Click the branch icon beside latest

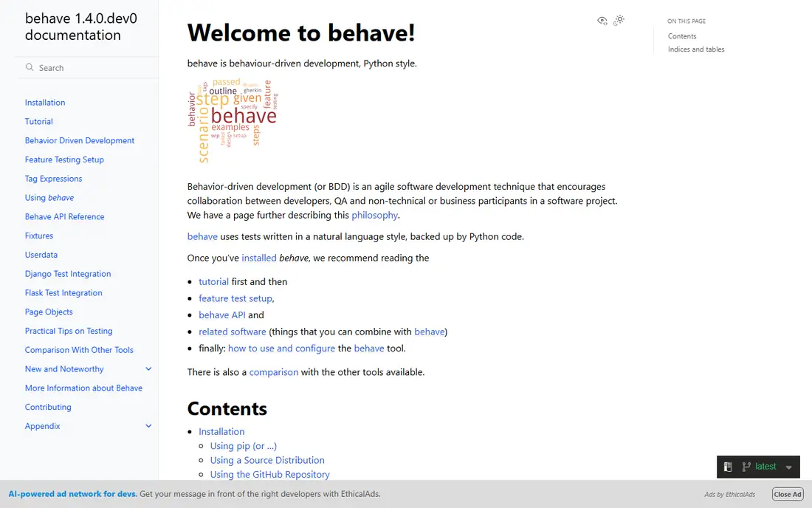point(746,467)
